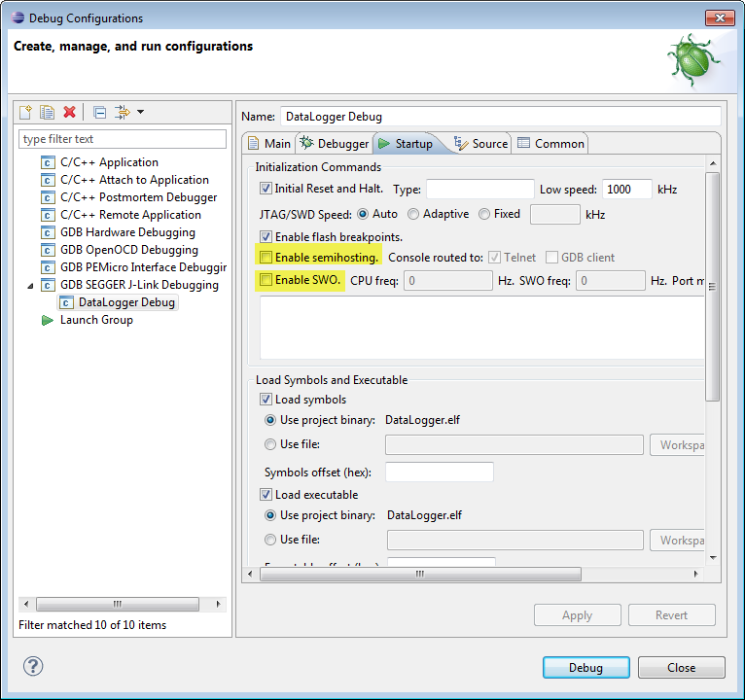Click the Duplicate launch configuration icon

click(47, 113)
